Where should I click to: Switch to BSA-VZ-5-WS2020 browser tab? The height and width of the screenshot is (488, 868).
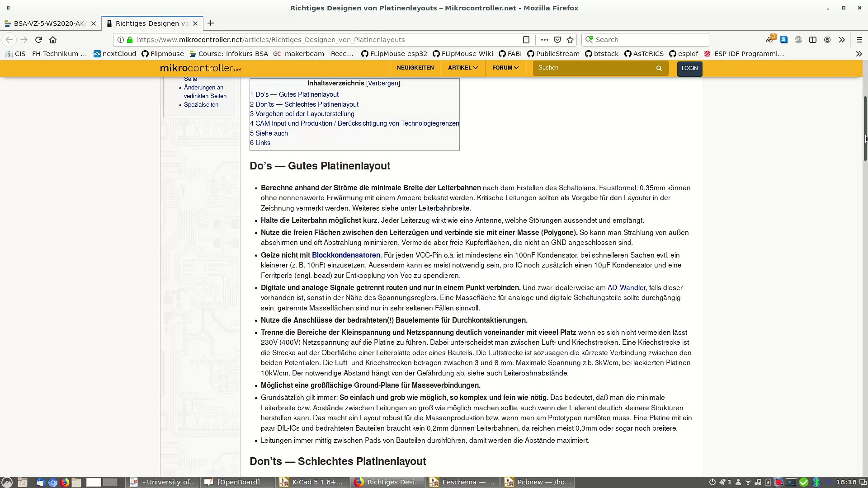coord(49,23)
